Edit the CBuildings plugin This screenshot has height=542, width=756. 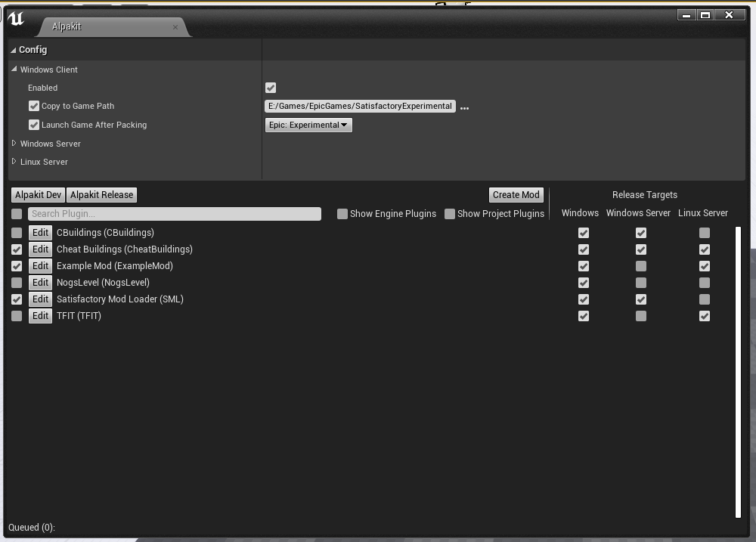41,233
